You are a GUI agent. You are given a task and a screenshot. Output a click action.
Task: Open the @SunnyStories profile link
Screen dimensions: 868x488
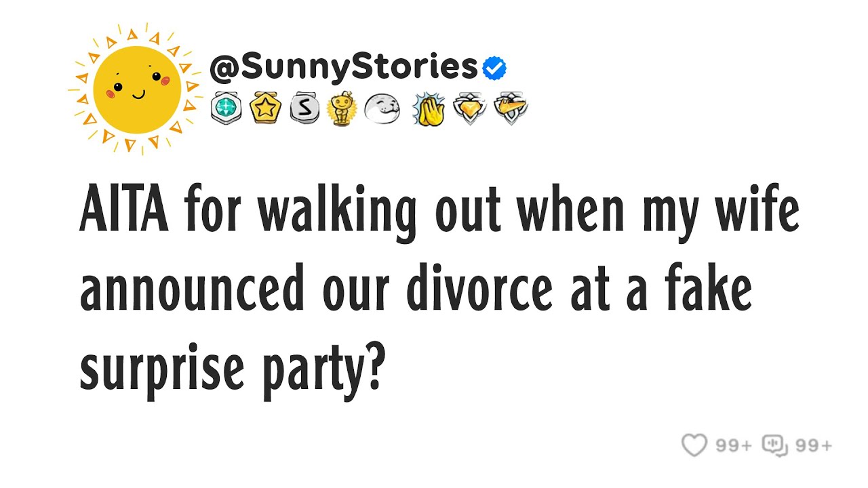(344, 68)
